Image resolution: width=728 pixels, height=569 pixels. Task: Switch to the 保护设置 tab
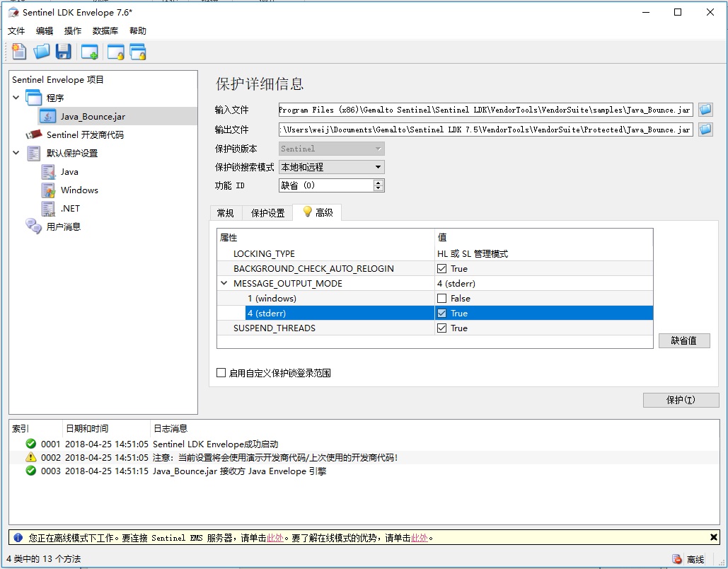tap(267, 213)
